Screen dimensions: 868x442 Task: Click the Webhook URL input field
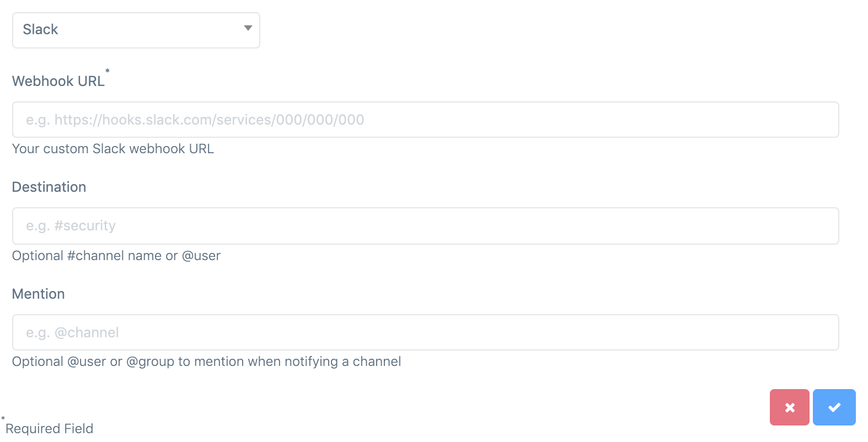[x=426, y=120]
